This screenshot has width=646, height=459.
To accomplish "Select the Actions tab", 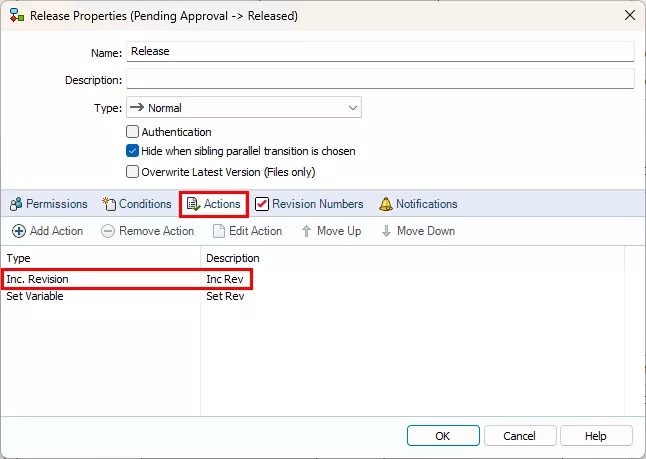I will tap(214, 204).
